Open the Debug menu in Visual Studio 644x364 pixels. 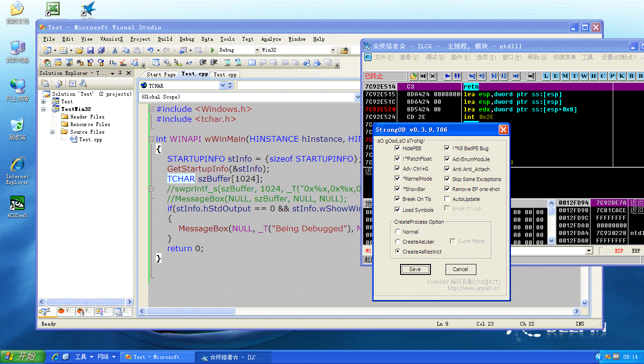point(187,39)
